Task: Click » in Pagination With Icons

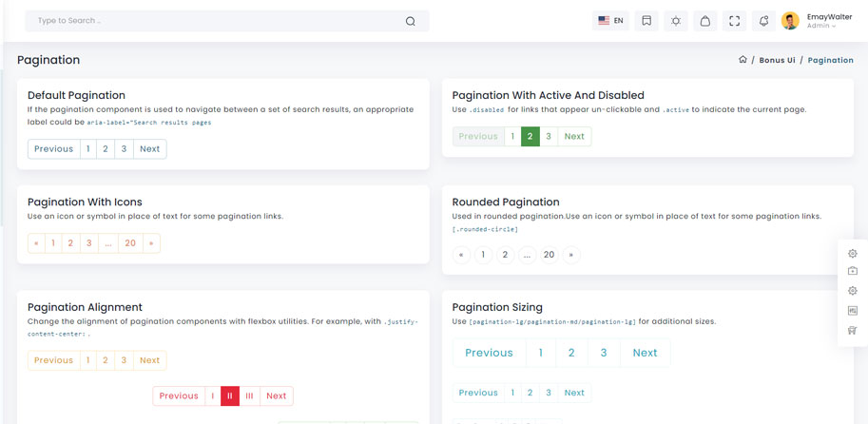Action: pos(151,243)
